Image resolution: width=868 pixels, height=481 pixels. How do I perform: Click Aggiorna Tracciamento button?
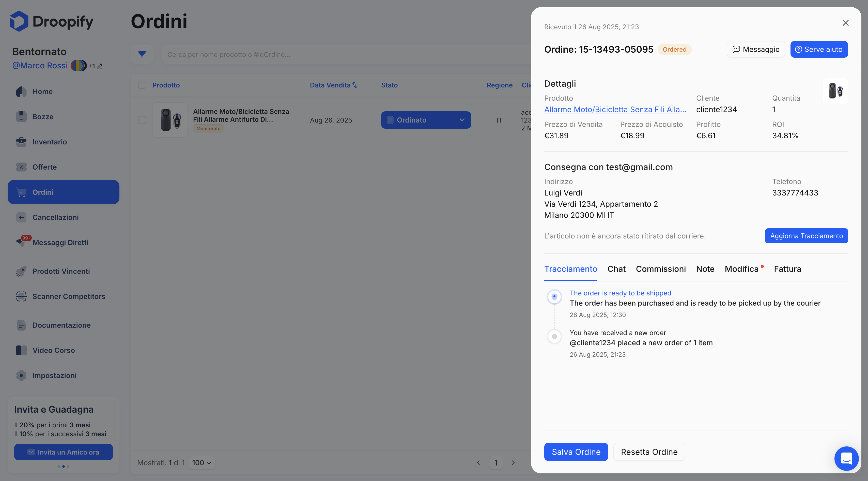click(x=806, y=236)
